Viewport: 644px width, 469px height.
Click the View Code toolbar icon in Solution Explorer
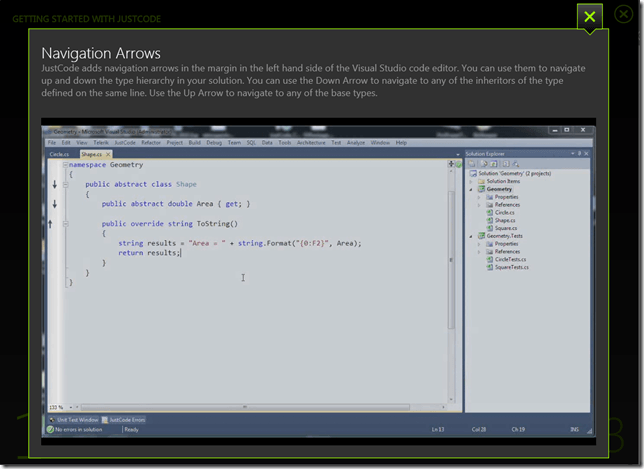(x=506, y=163)
